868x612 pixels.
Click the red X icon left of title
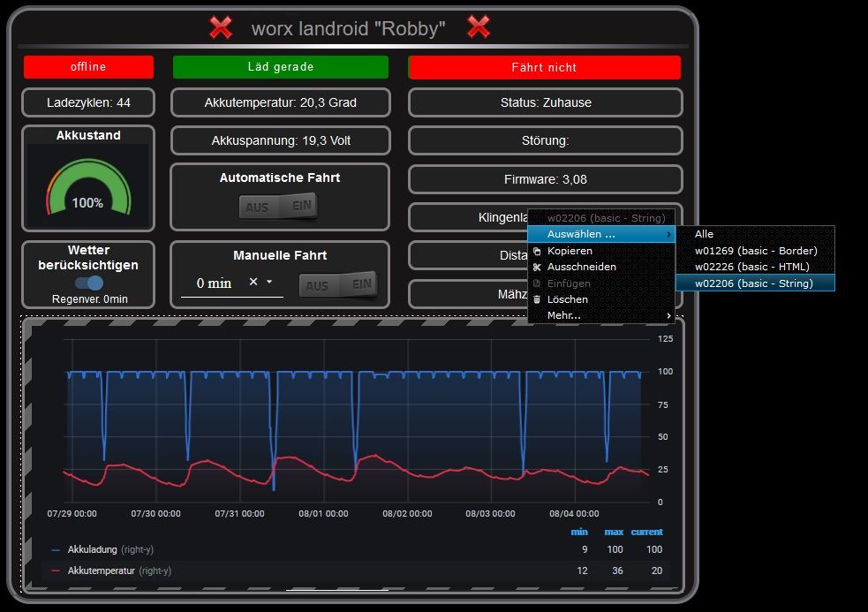coord(221,27)
